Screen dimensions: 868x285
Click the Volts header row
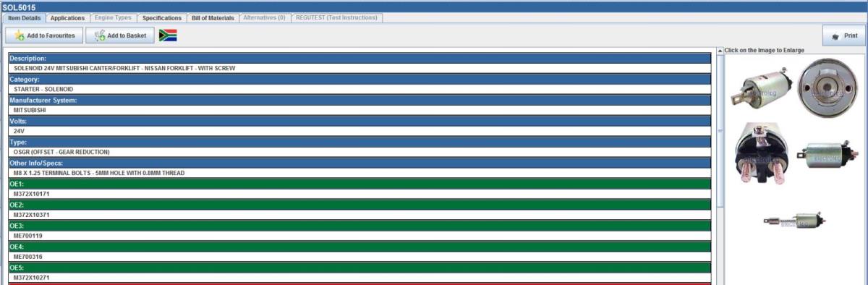[x=359, y=121]
